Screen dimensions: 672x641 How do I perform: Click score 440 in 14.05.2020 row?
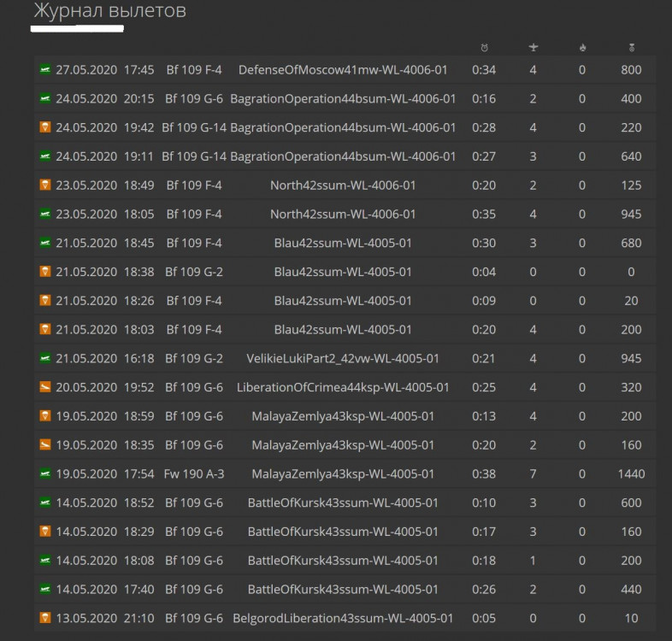631,589
